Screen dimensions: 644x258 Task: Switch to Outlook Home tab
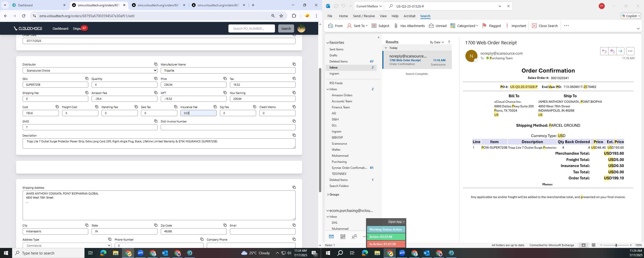(x=343, y=16)
